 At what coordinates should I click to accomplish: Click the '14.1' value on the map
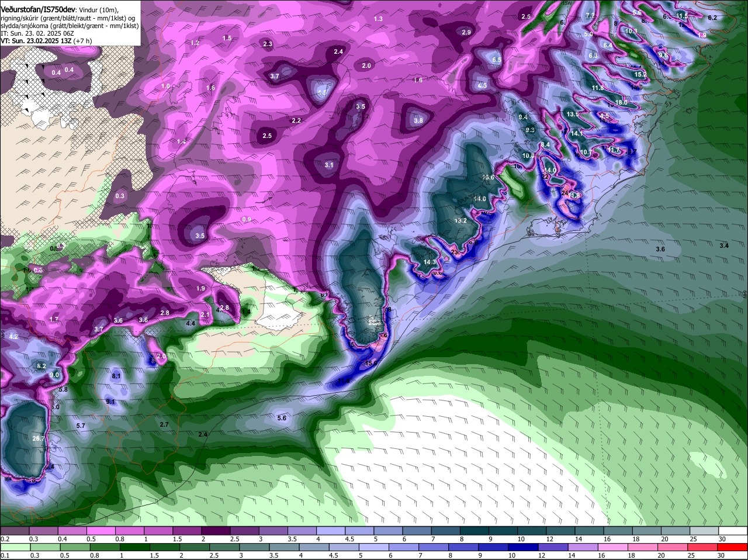pyautogui.click(x=577, y=134)
